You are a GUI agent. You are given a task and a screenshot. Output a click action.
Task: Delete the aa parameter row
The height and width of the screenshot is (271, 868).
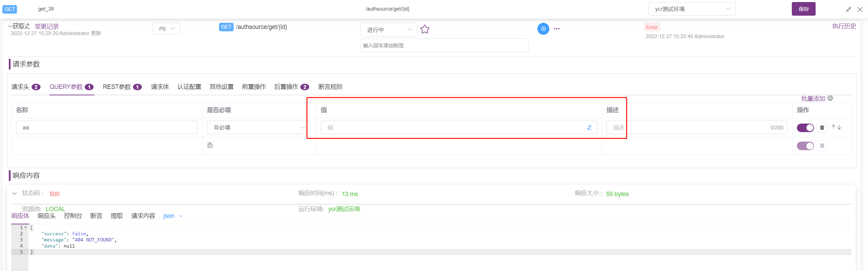822,127
